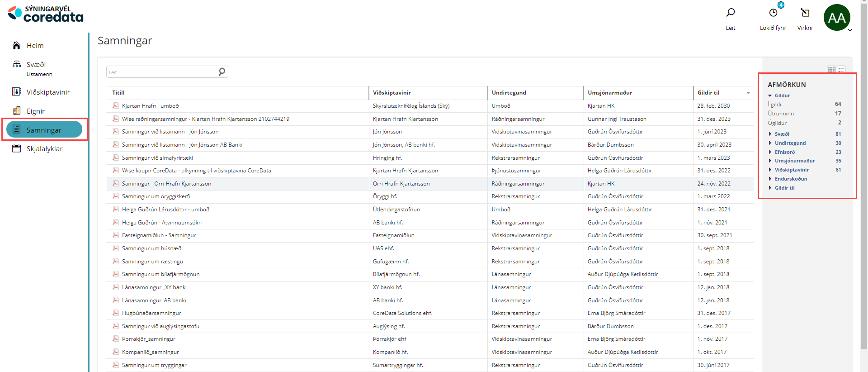This screenshot has width=868, height=372.
Task: Collapse the Gildur filter group
Action: pos(770,95)
